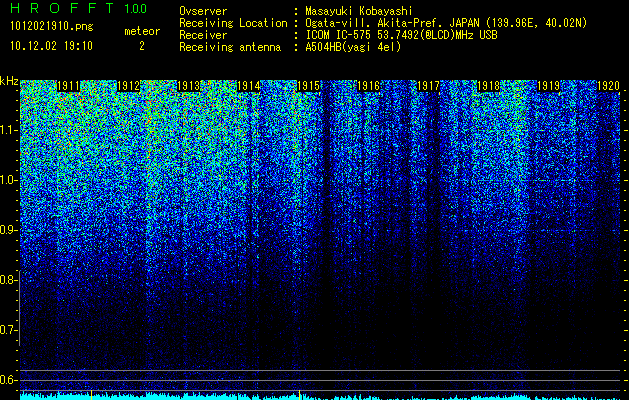The width and height of the screenshot is (629, 400).
Task: Click the meteor count value 2
Action: click(x=142, y=46)
